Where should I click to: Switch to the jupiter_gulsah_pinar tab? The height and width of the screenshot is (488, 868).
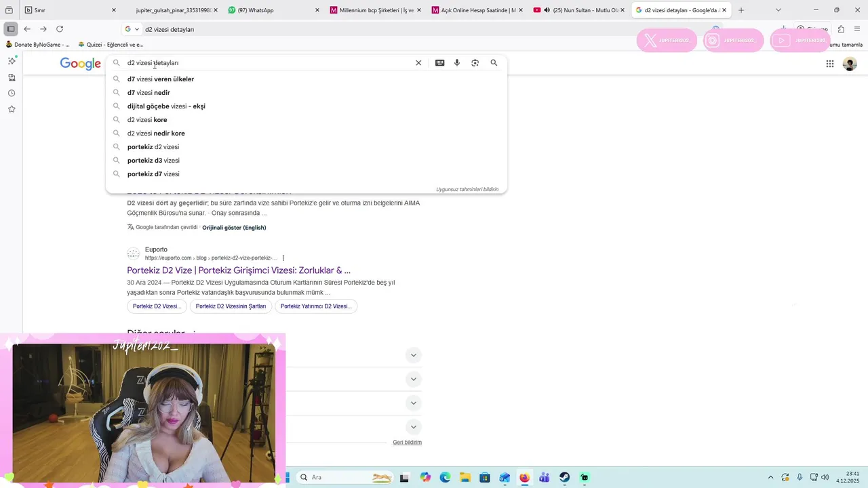[x=173, y=10]
